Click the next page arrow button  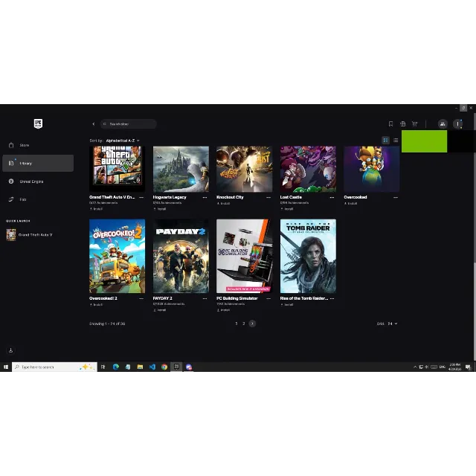[x=252, y=324]
